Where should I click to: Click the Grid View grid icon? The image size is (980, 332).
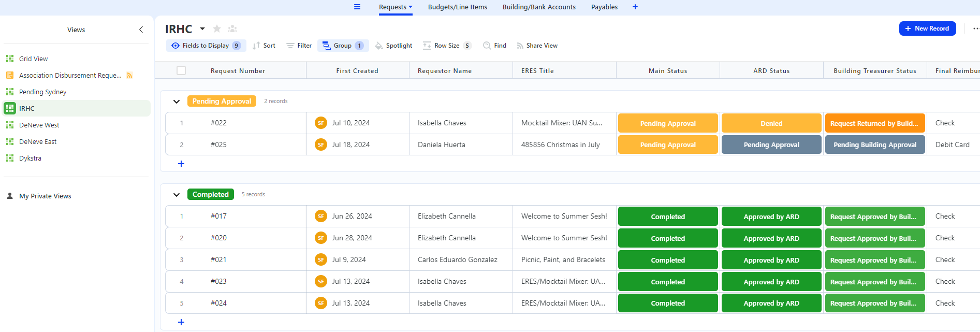tap(10, 59)
